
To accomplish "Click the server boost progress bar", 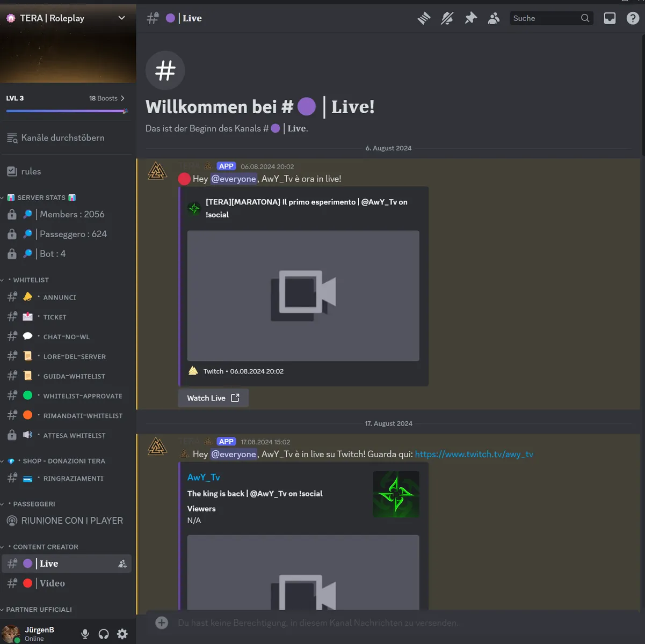I will [x=66, y=111].
